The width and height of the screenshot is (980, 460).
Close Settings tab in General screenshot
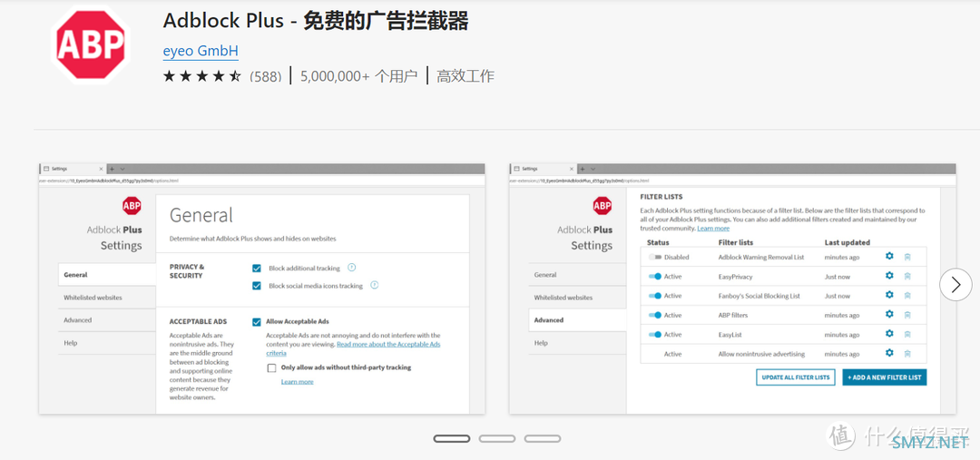102,169
